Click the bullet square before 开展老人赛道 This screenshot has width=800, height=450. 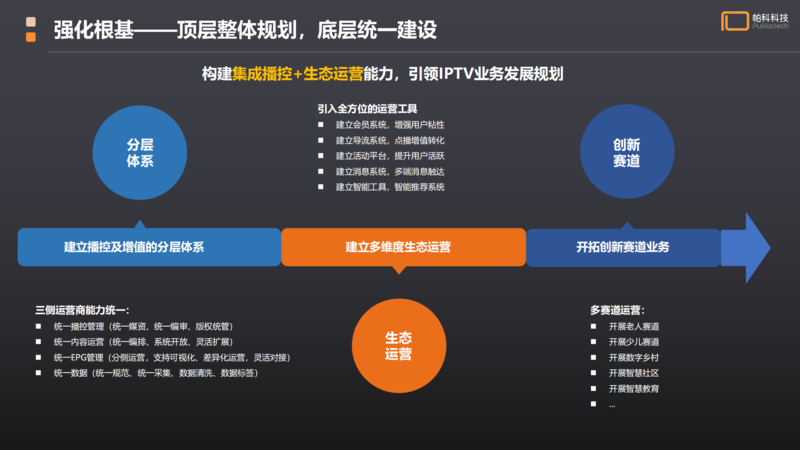pos(595,326)
